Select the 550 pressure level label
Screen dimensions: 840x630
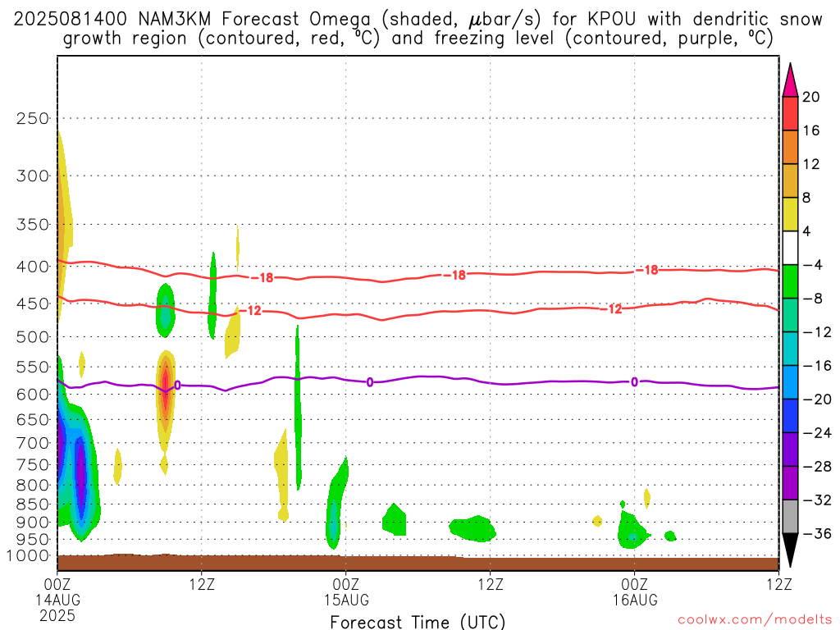33,367
